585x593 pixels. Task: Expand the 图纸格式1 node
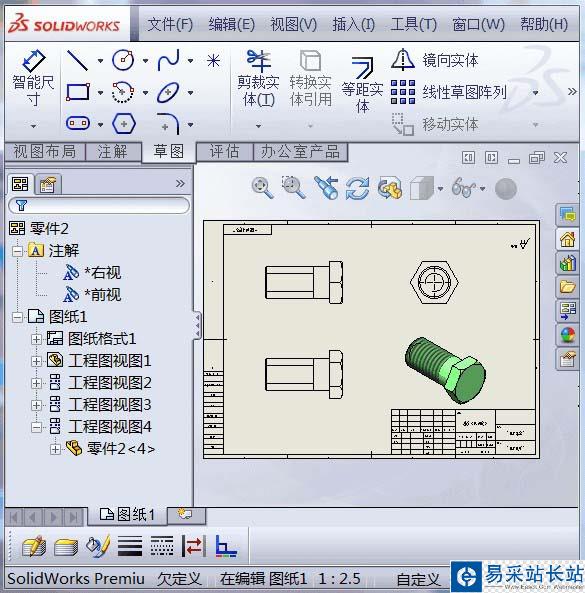pos(36,339)
